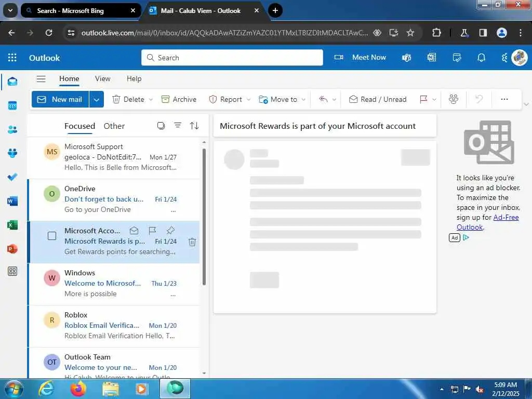Expand the Move to dropdown arrow
Image resolution: width=532 pixels, height=399 pixels.
point(303,99)
